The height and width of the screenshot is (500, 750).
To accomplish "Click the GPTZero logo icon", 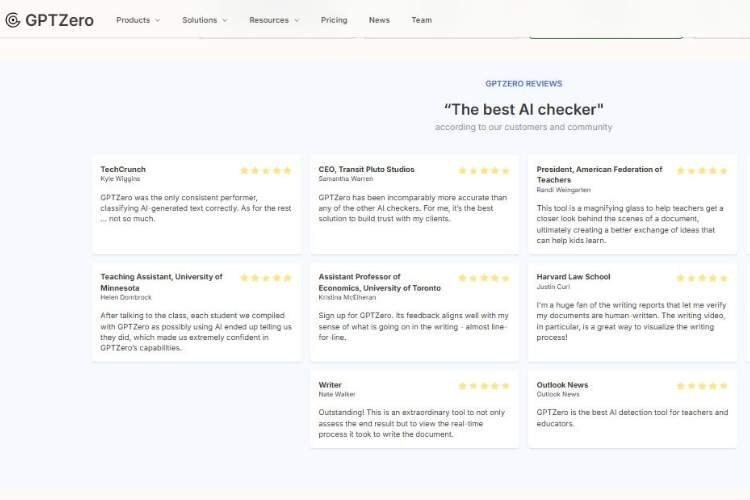I will coord(13,20).
